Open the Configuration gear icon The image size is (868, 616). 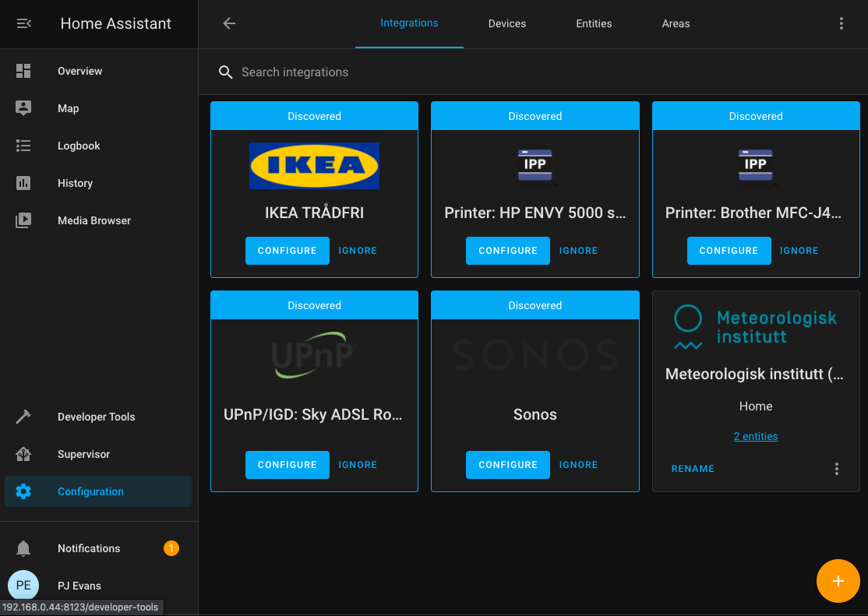pos(23,491)
